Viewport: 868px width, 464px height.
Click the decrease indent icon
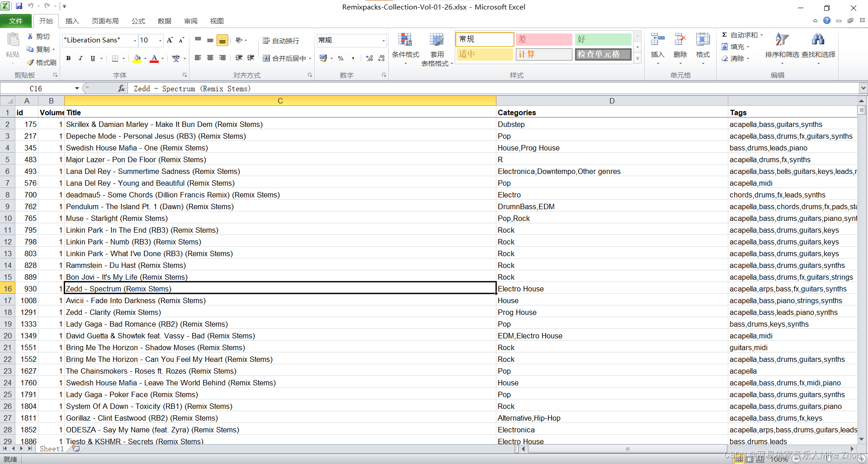pos(239,58)
